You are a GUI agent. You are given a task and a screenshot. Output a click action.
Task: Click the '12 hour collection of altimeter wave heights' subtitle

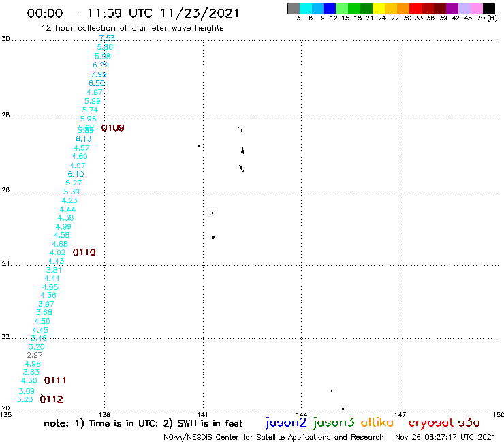tap(132, 28)
